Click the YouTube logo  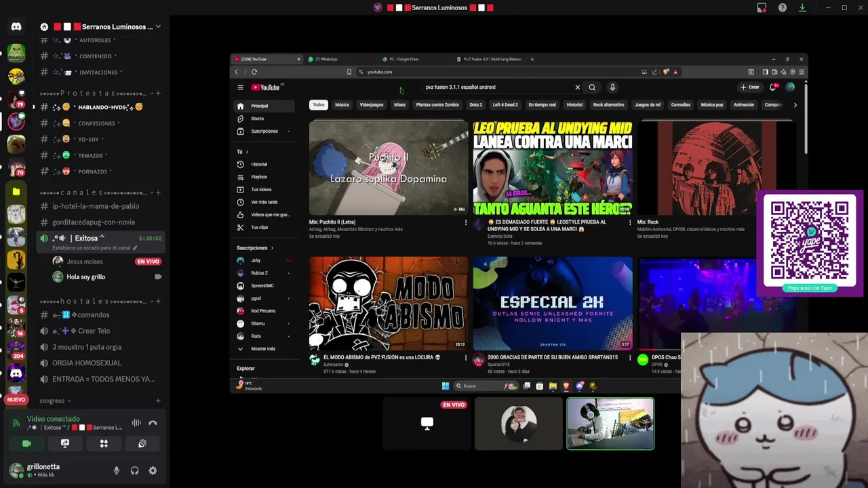[x=265, y=87]
